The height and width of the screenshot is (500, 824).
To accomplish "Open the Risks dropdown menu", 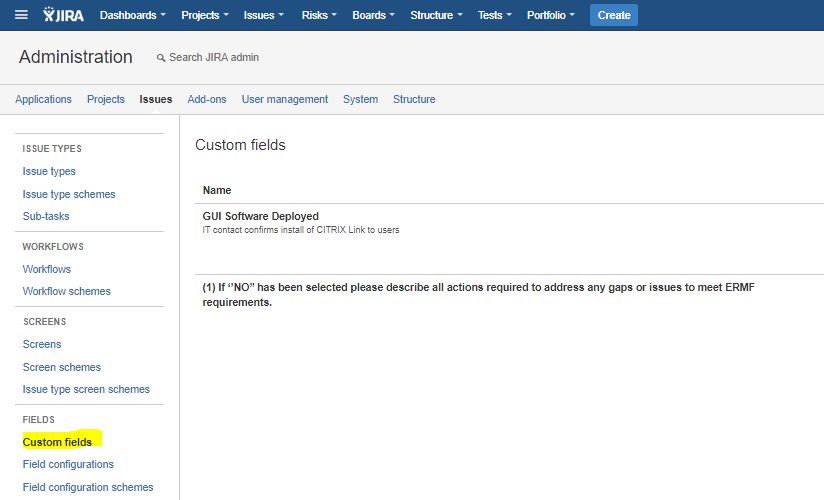I will 319,15.
